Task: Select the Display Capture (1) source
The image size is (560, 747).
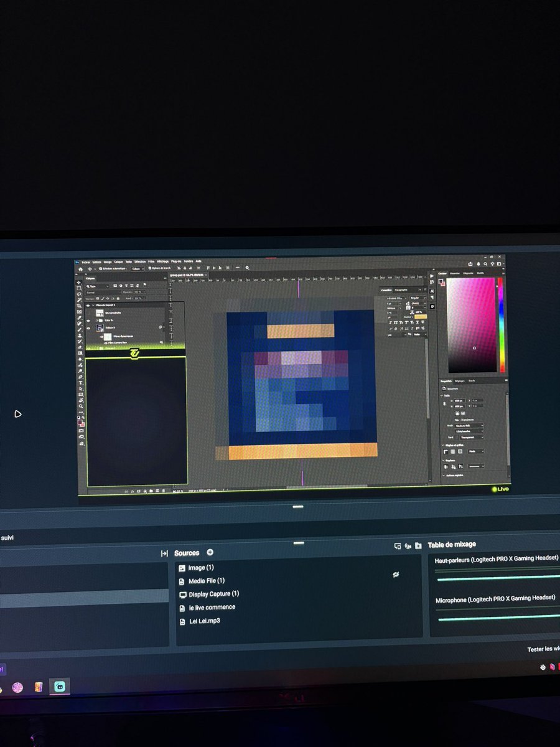Action: (214, 594)
